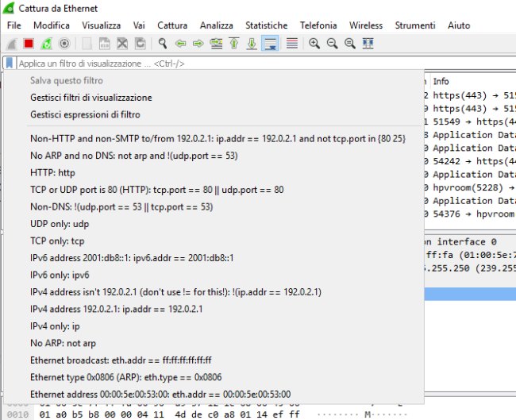Open the Telefonia menu
Viewport: 516px width, 420px height.
pos(318,25)
